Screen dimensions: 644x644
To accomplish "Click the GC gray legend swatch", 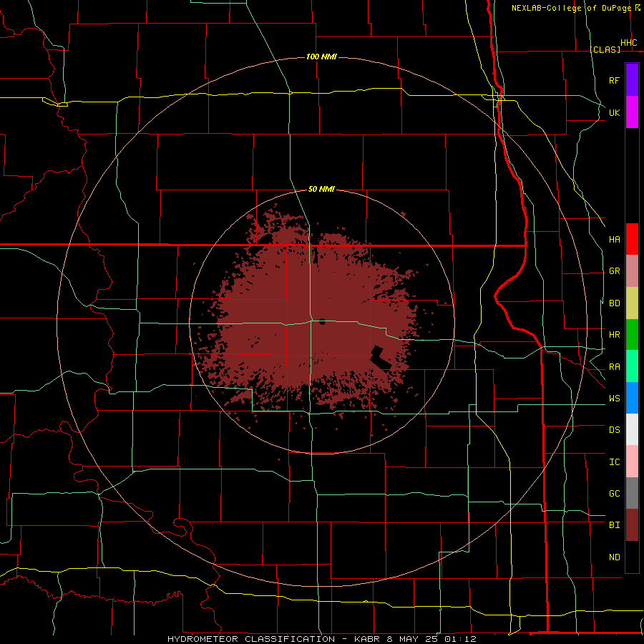I will click(632, 493).
